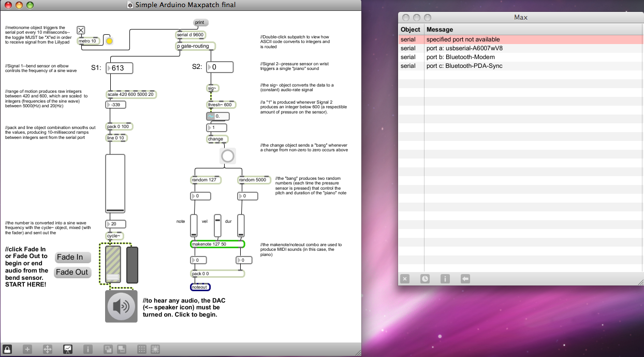Viewport: 644px width, 357px height.
Task: Click the Fade Out button
Action: pos(72,272)
